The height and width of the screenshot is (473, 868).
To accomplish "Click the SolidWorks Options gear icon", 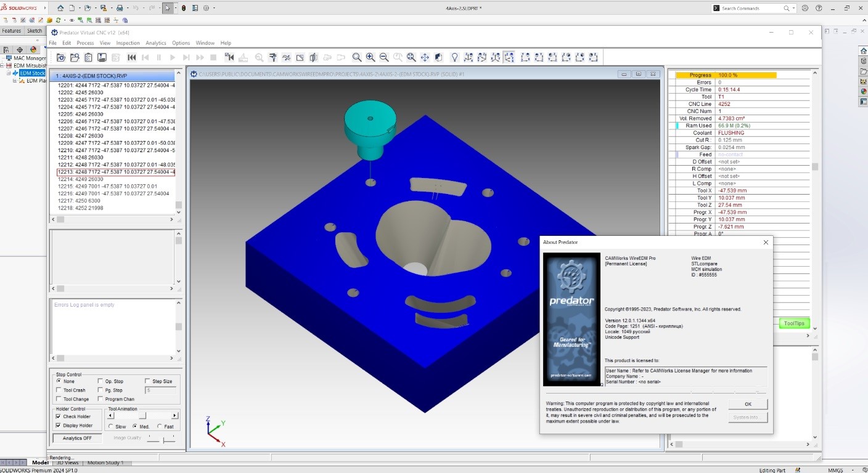I will pyautogui.click(x=207, y=8).
